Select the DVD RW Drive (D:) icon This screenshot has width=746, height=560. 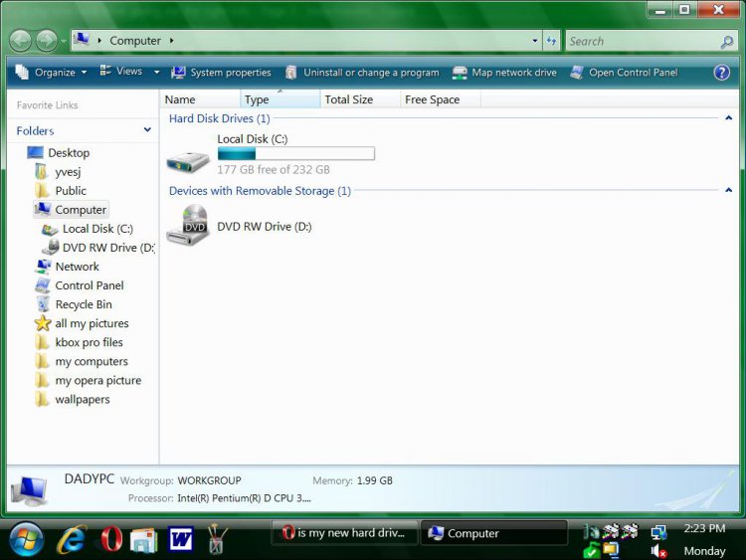coord(188,226)
